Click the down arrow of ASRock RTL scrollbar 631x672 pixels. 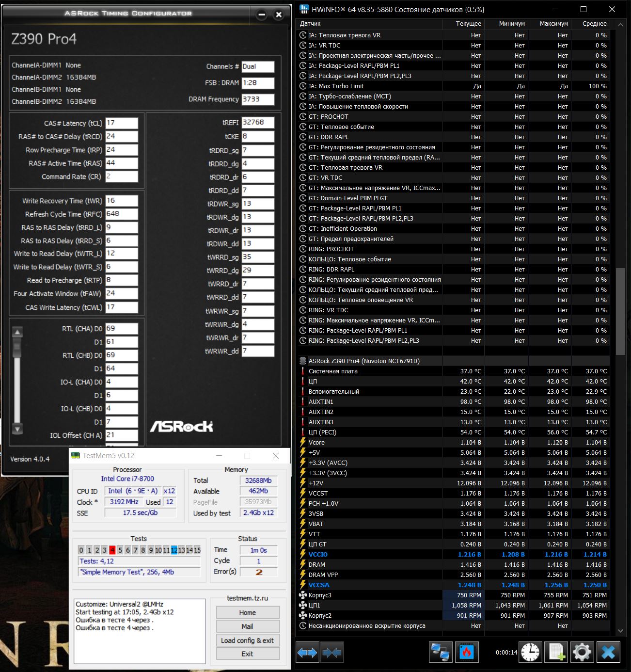17,429
